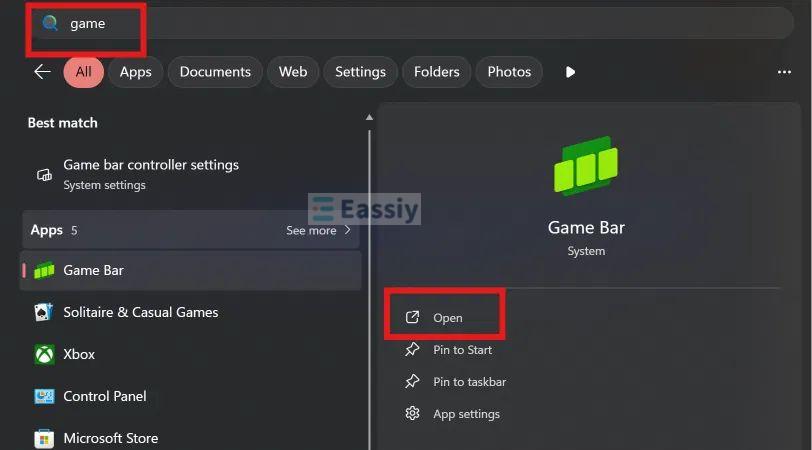Open the Control Panel result
The image size is (812, 450).
coord(191,396)
